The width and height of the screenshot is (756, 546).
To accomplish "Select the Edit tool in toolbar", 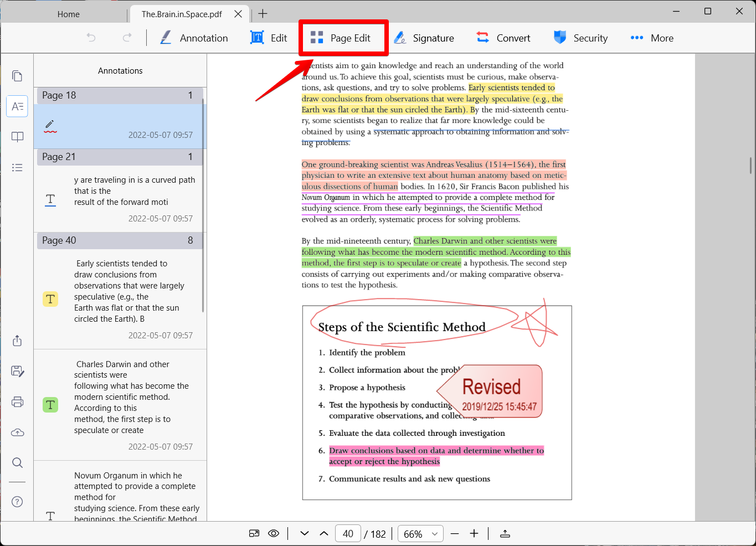I will click(x=269, y=38).
